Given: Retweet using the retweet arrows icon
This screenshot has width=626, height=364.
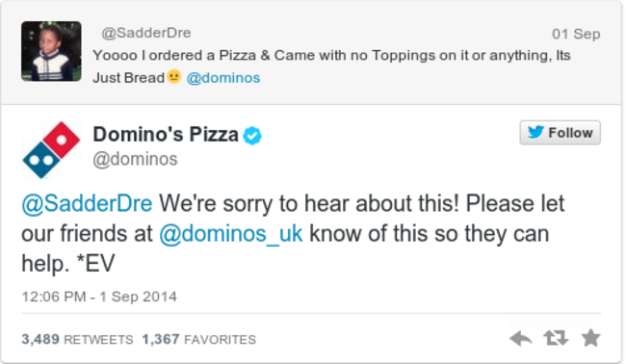Looking at the screenshot, I should coord(556,338).
